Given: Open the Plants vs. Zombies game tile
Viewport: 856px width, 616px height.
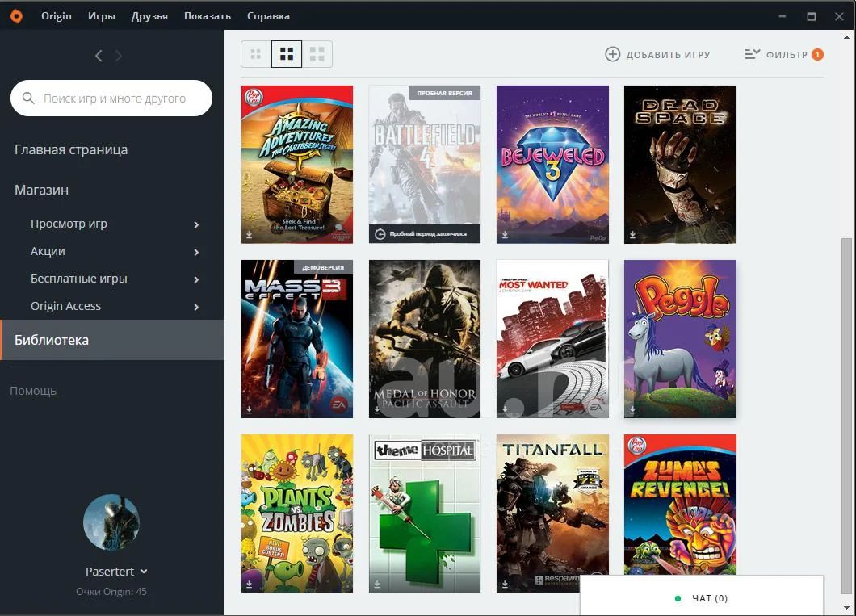Looking at the screenshot, I should 297,513.
